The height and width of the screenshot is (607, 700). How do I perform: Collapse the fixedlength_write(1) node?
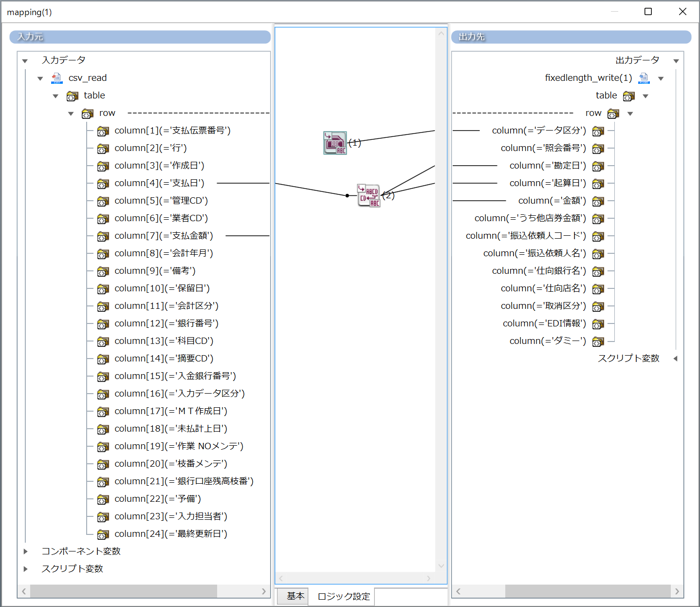coord(661,78)
